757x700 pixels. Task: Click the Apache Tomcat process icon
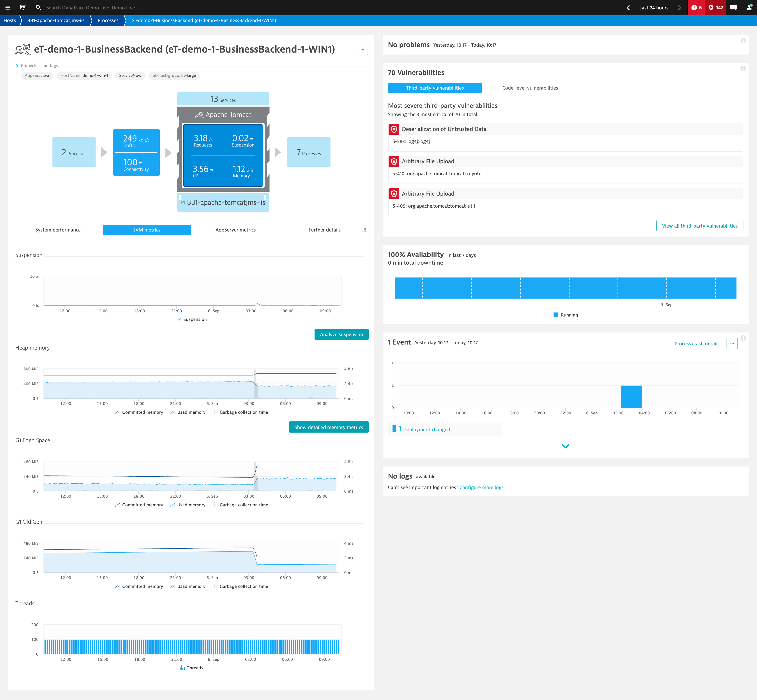[199, 114]
